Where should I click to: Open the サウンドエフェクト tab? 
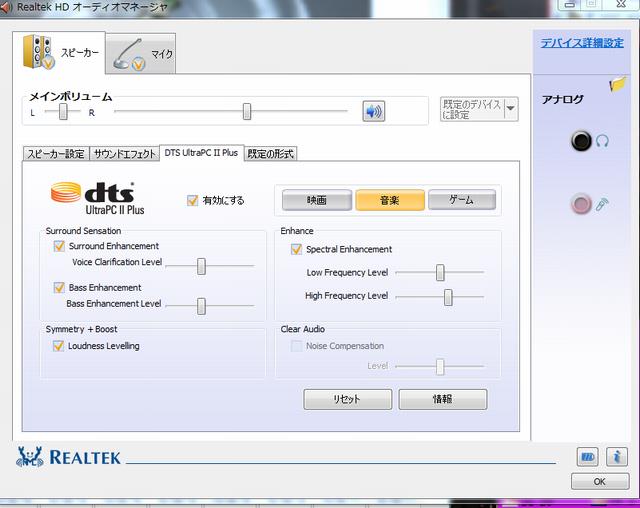tap(124, 154)
